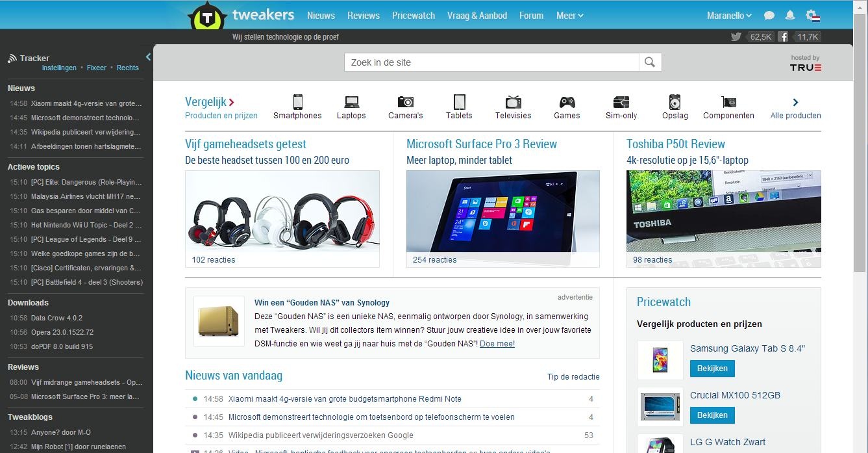The width and height of the screenshot is (868, 453).
Task: Expand the Meer menu dropdown
Action: click(x=569, y=16)
